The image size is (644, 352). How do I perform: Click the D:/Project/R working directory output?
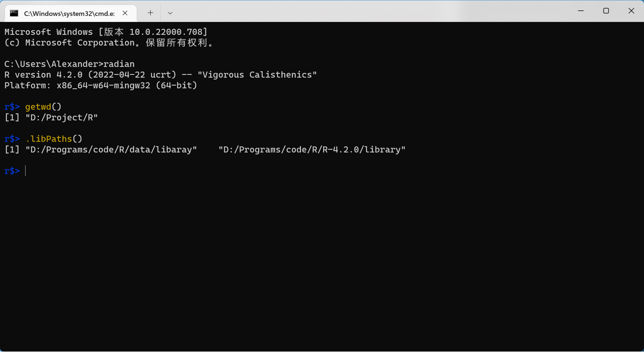point(62,117)
